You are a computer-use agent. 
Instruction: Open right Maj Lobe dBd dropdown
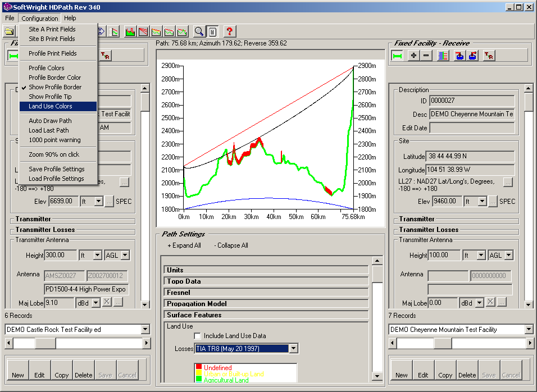[480, 303]
